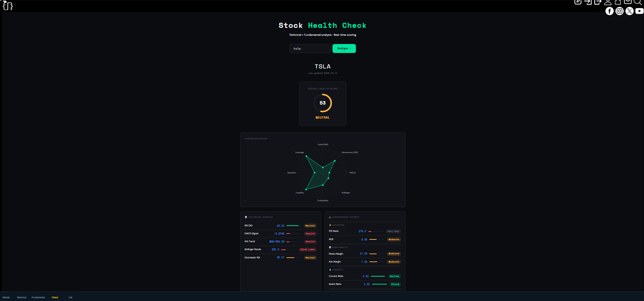Click the RSI (14) progress bar
This screenshot has width=644, height=301.
coord(294,226)
